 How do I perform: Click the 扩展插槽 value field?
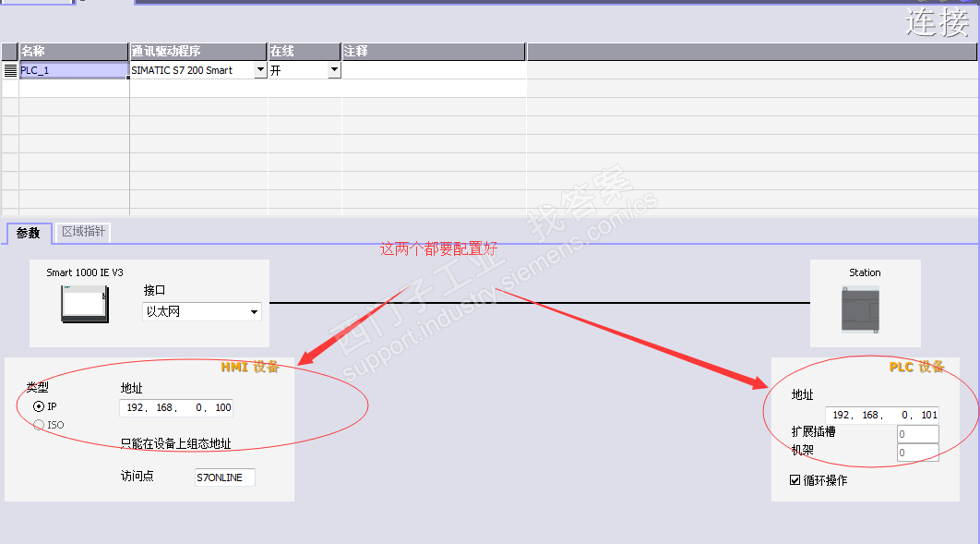[x=918, y=434]
